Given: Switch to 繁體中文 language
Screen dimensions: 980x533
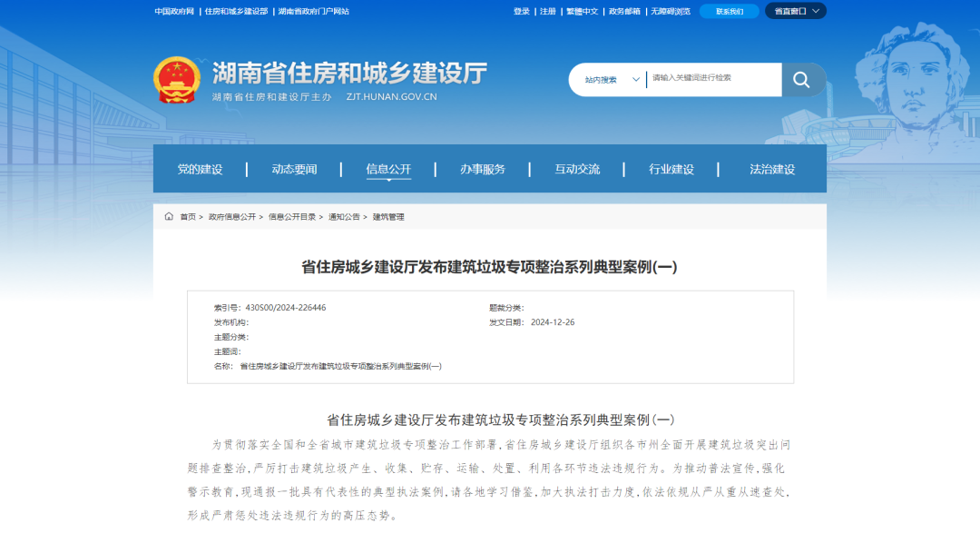Looking at the screenshot, I should click(582, 12).
